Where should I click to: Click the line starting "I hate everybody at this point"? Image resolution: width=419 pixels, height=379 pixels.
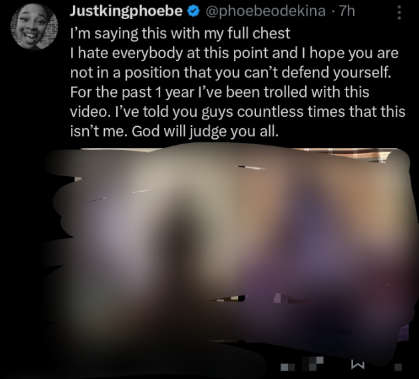(x=234, y=53)
